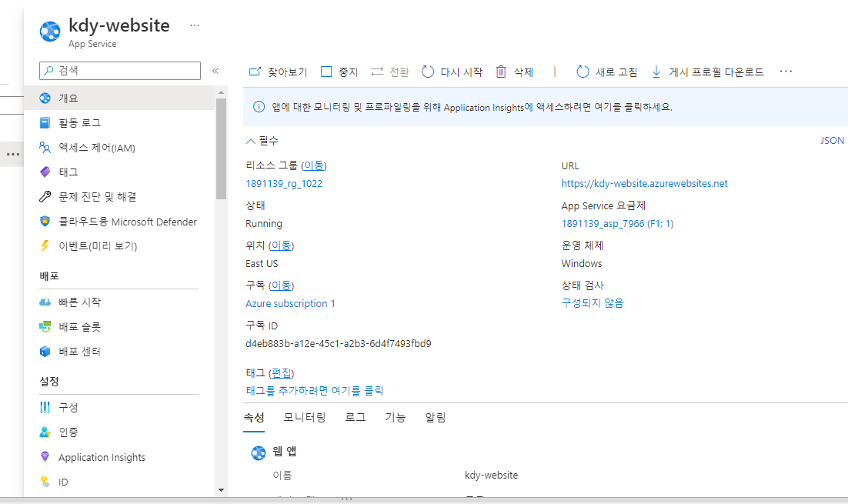Image resolution: width=848 pixels, height=504 pixels.
Task: Click 편집 link next to 태그
Action: (281, 373)
